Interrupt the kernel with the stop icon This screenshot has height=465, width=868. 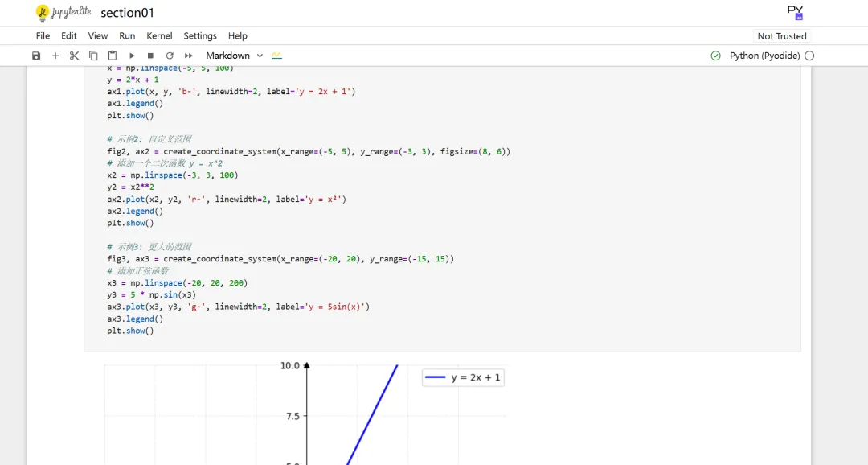[150, 56]
